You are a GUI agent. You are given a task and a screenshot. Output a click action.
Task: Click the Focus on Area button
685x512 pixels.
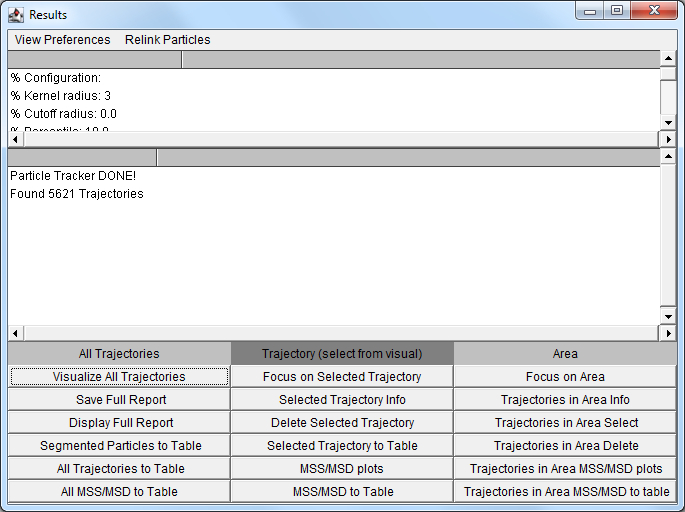click(565, 377)
